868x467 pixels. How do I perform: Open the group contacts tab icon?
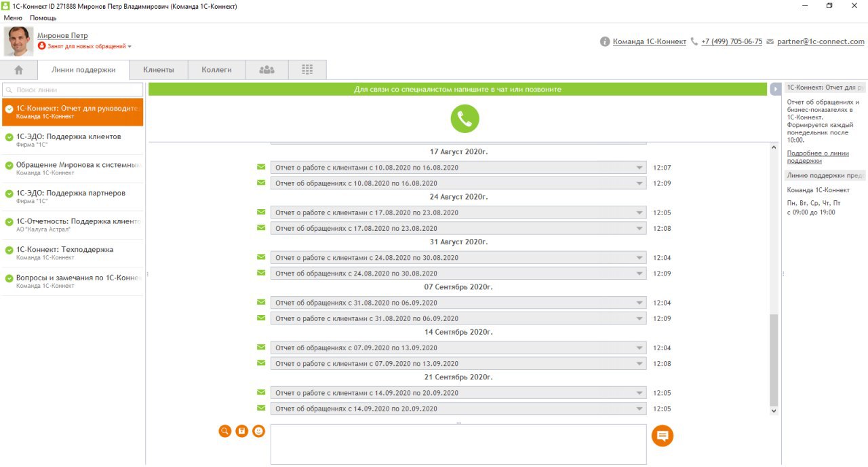click(267, 70)
